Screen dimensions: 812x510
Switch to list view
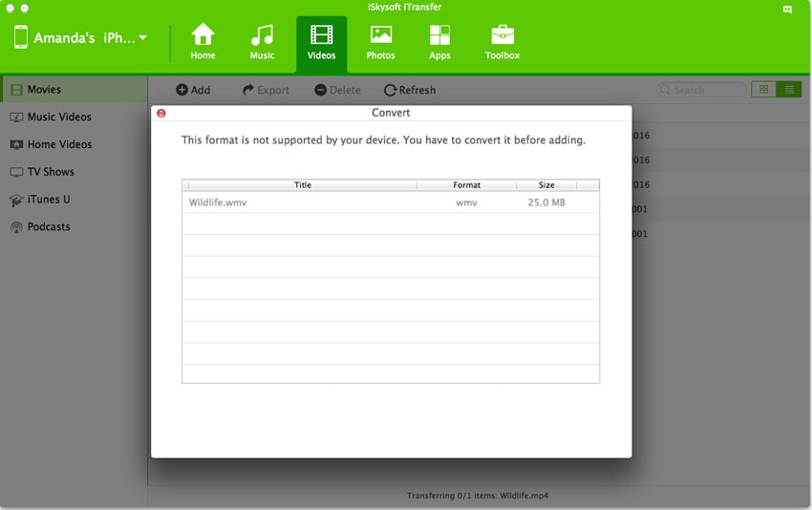point(789,90)
